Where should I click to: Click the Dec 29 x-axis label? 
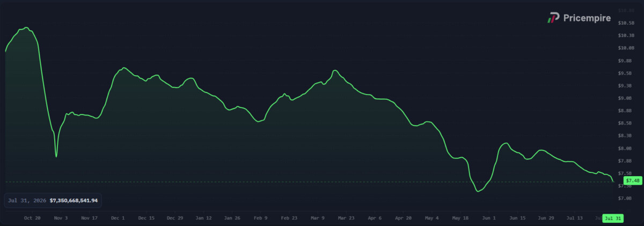pos(174,218)
